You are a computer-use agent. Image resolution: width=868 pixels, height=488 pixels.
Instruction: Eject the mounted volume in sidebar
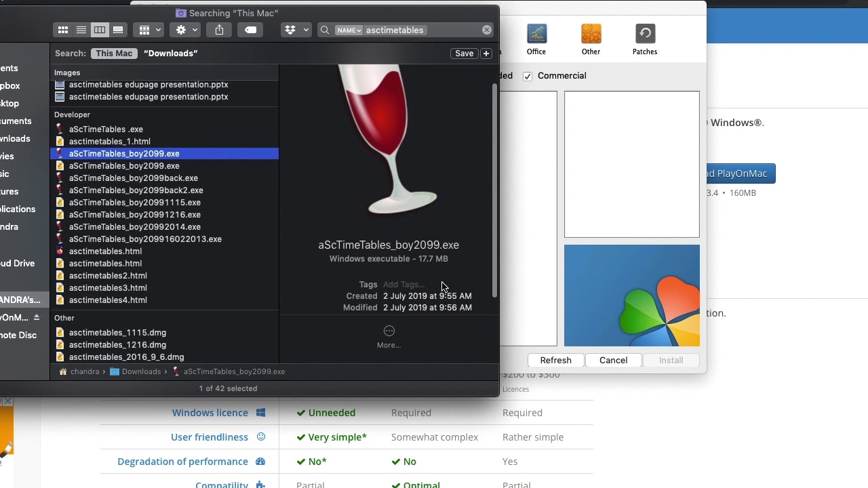(37, 317)
